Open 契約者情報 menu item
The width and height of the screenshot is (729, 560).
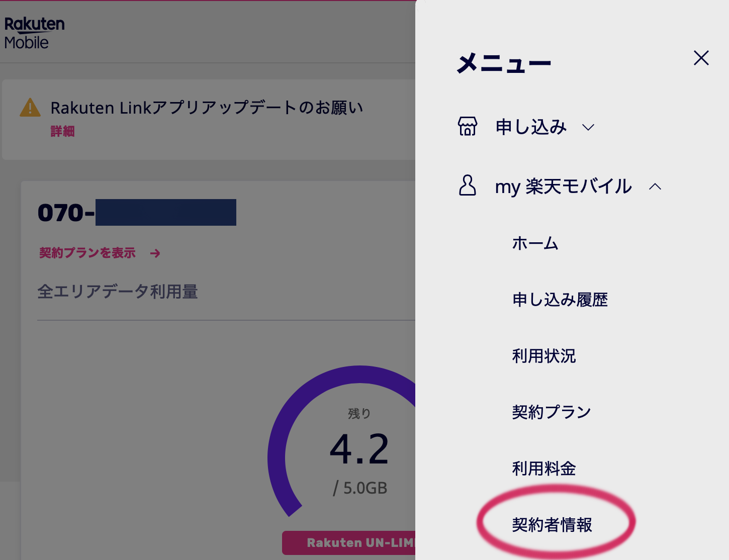pos(552,525)
